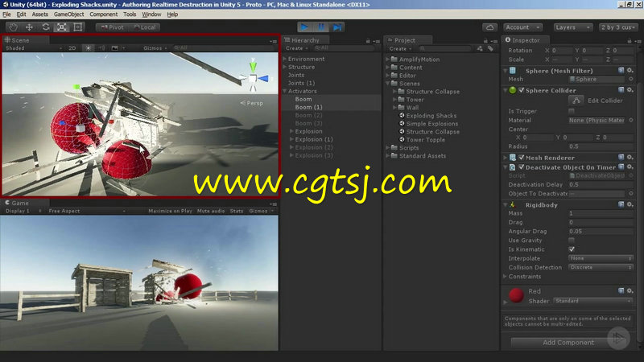This screenshot has width=644, height=362.
Task: Open the Cloud services icon
Action: (x=489, y=27)
